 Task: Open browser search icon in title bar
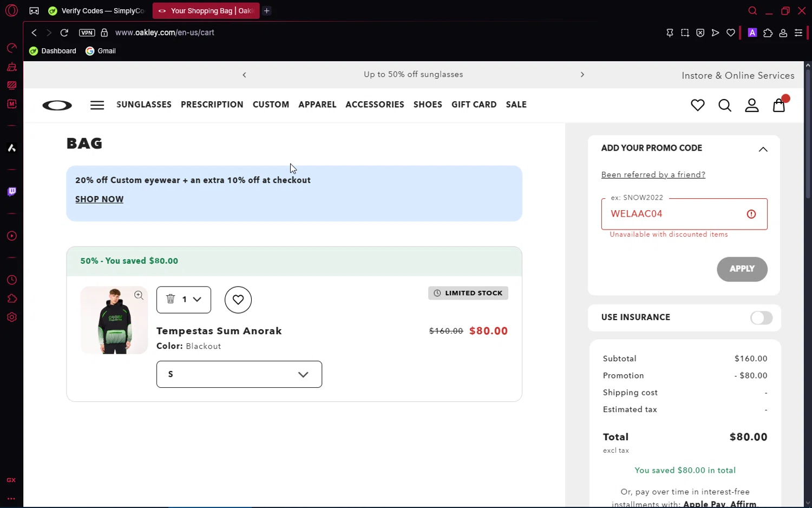coord(752,11)
